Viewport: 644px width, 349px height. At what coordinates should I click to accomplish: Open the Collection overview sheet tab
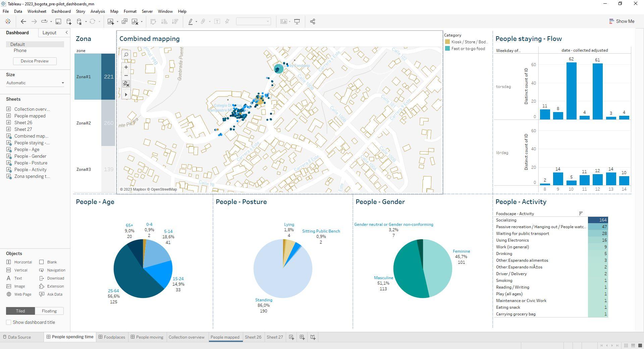(186, 337)
